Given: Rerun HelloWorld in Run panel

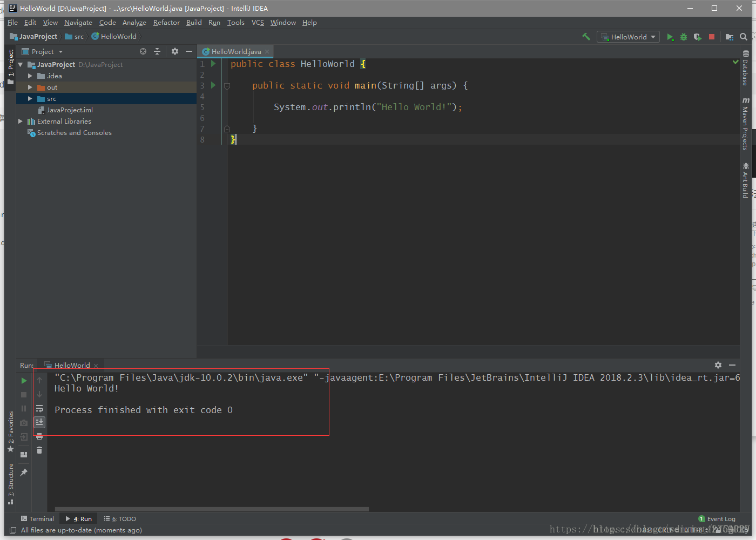Looking at the screenshot, I should (x=24, y=381).
